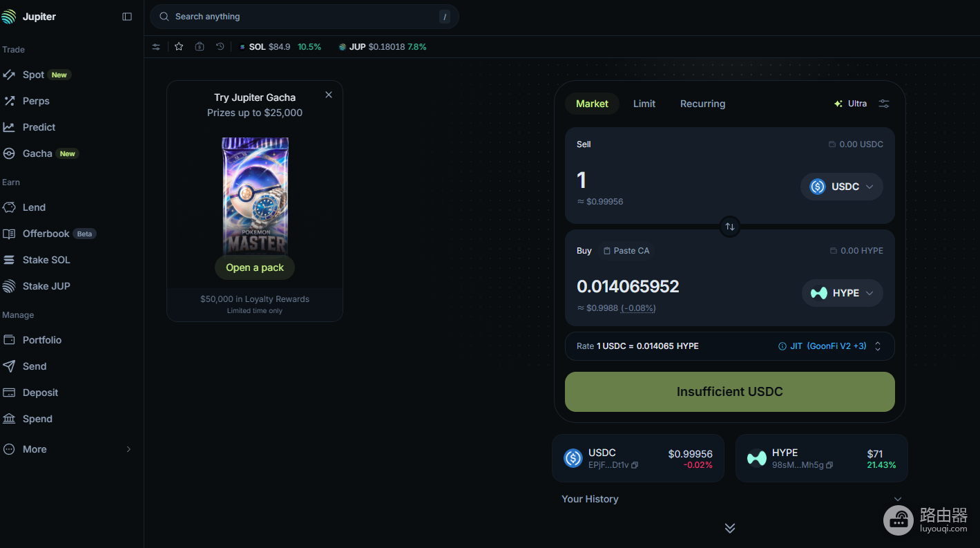The height and width of the screenshot is (548, 980).
Task: Click the More ellipsis icon
Action: [9, 449]
